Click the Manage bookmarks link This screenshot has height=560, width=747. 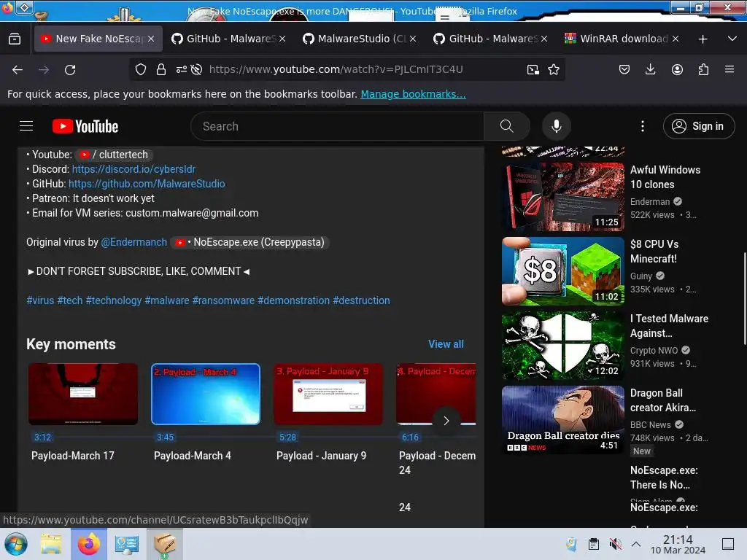point(413,94)
